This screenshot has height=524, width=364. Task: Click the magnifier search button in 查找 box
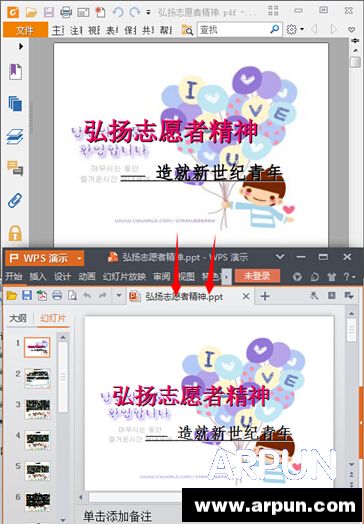click(x=275, y=29)
